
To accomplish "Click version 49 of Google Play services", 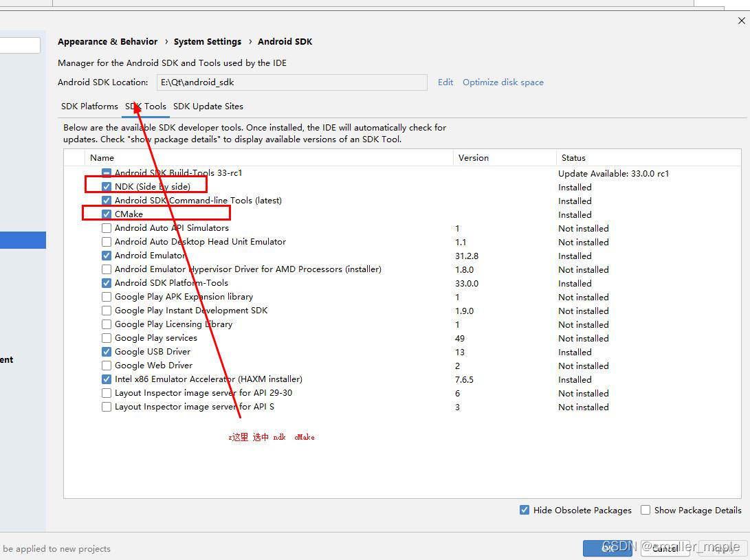I will coord(460,339).
